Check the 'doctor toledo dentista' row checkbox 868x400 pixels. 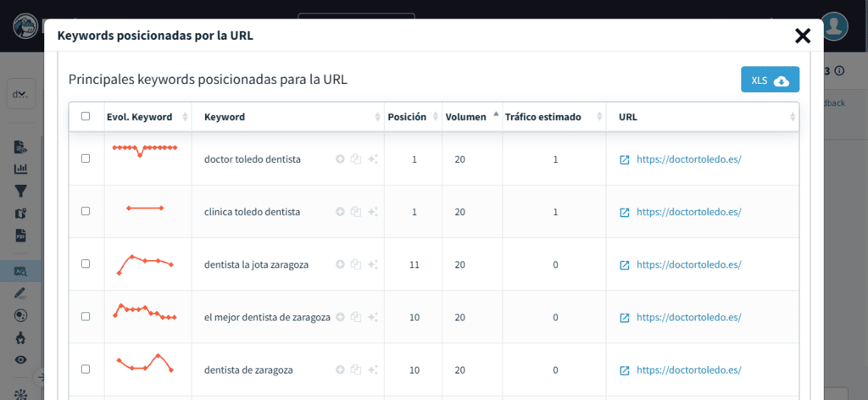(x=86, y=158)
